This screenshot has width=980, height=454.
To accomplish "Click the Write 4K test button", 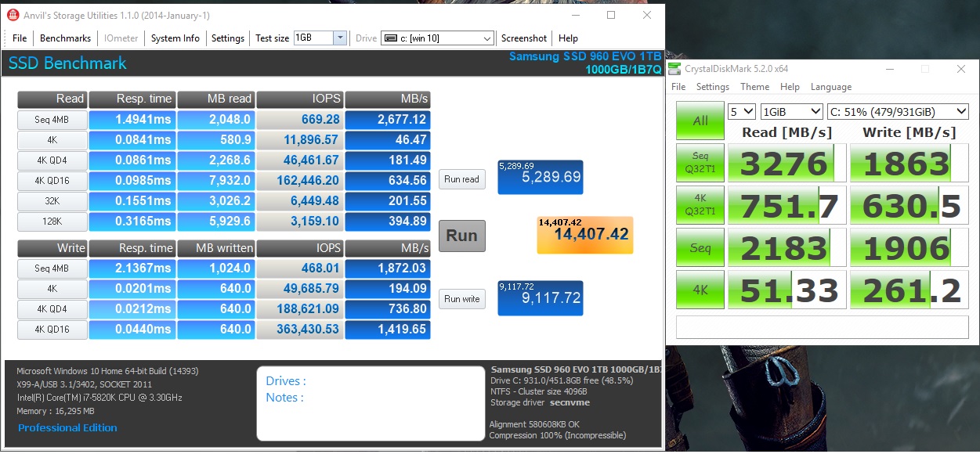I will pyautogui.click(x=52, y=289).
